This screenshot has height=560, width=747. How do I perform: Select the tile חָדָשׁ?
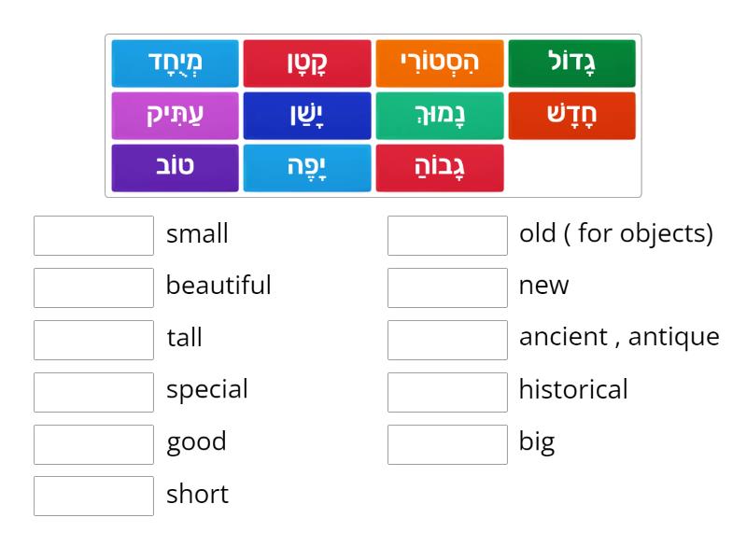pos(571,116)
